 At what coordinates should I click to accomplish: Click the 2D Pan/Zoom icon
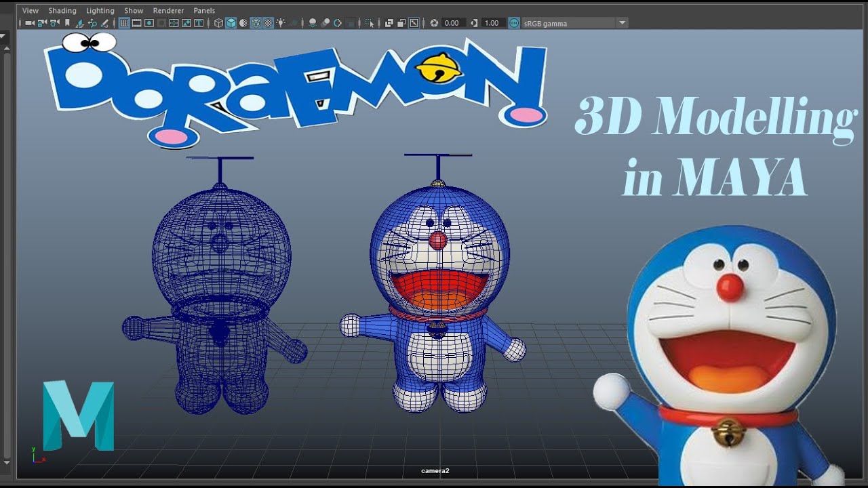[92, 23]
